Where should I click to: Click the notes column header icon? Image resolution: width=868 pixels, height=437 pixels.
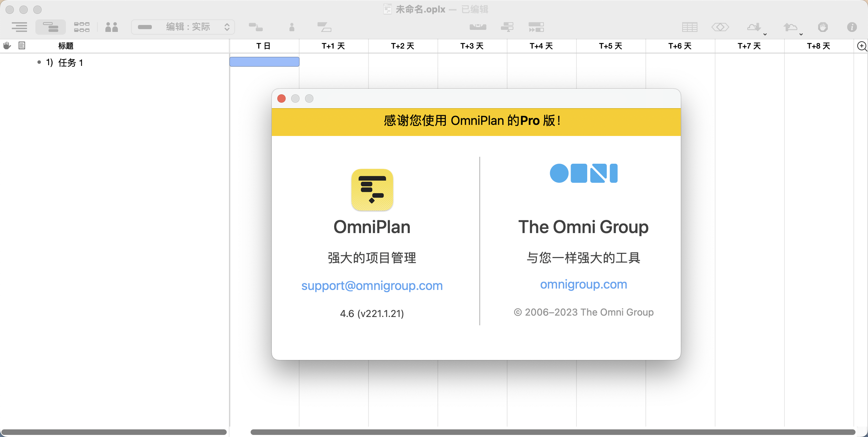[x=22, y=45]
